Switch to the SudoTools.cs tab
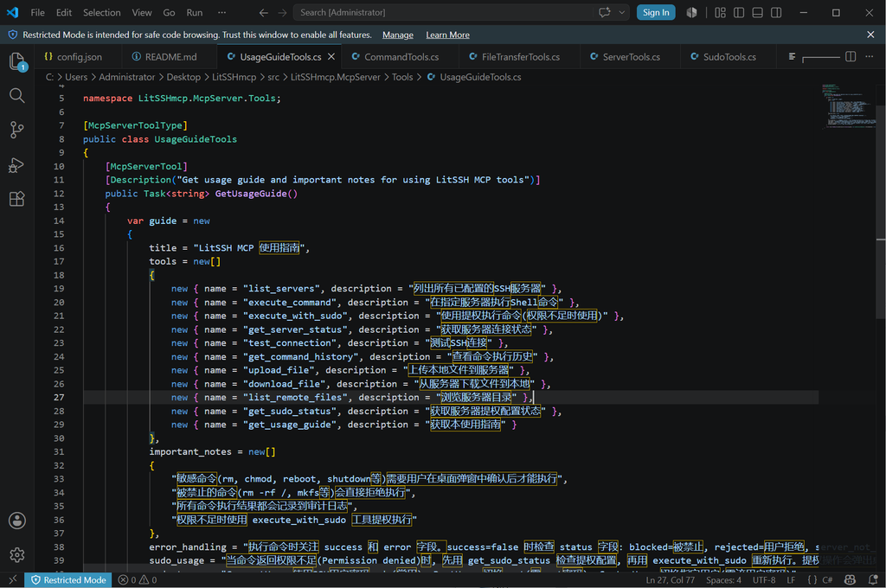 (729, 56)
